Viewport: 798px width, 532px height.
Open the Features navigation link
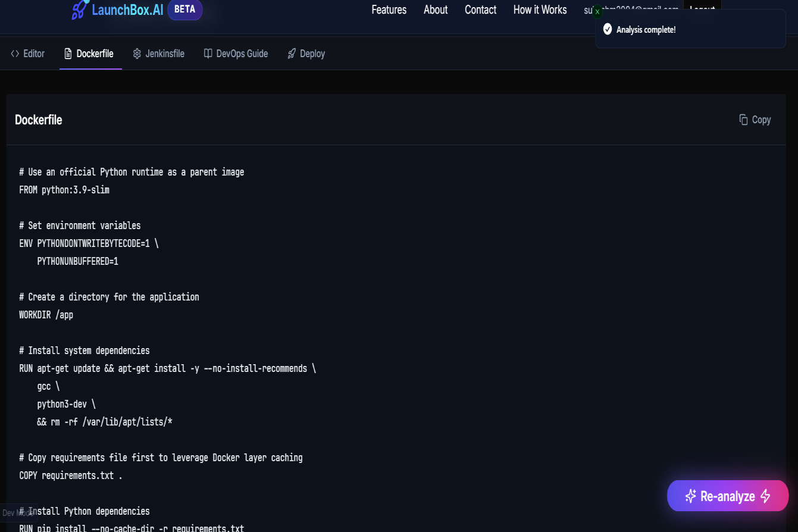click(x=389, y=10)
